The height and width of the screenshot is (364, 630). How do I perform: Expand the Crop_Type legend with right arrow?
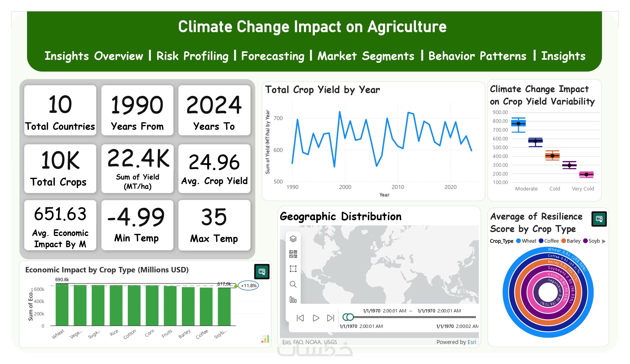click(604, 241)
